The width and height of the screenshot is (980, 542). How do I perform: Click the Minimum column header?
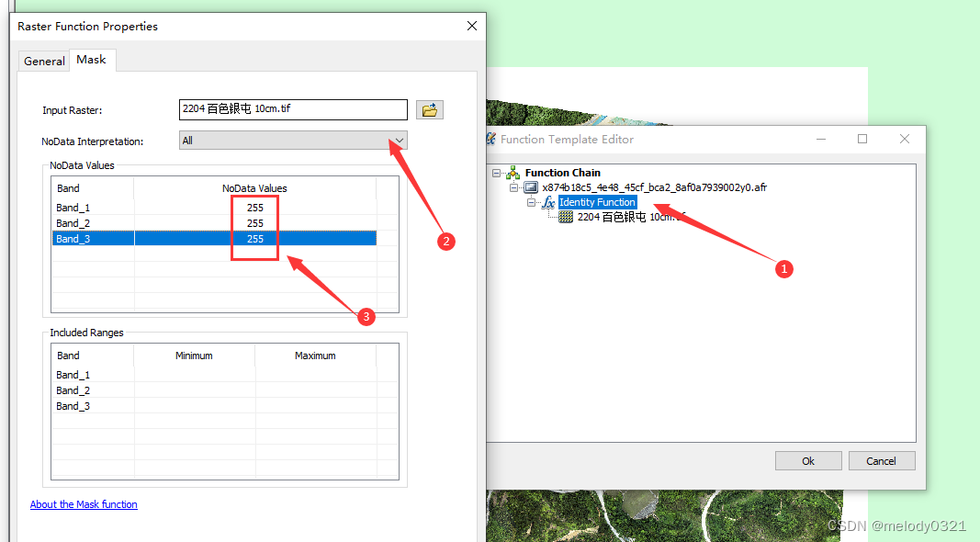coord(194,356)
